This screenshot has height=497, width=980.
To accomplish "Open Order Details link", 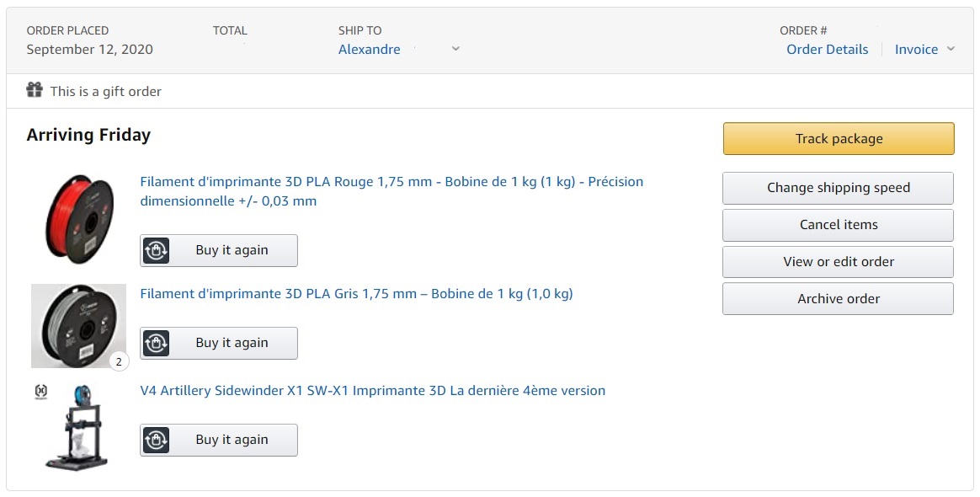I will (827, 50).
